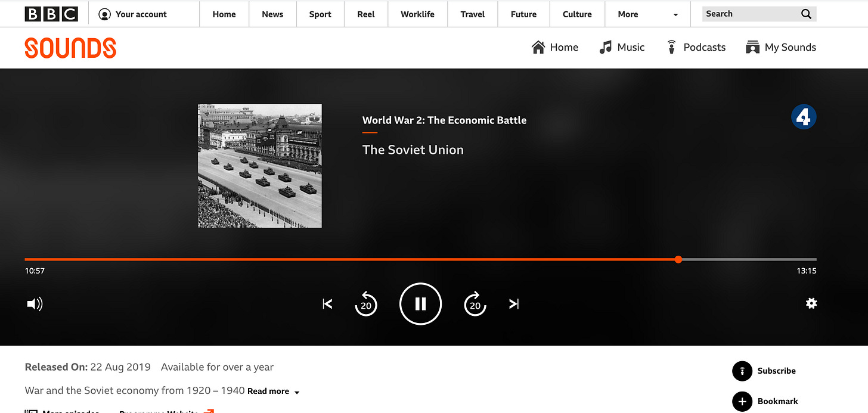
Task: Subscribe to this podcast
Action: point(764,371)
